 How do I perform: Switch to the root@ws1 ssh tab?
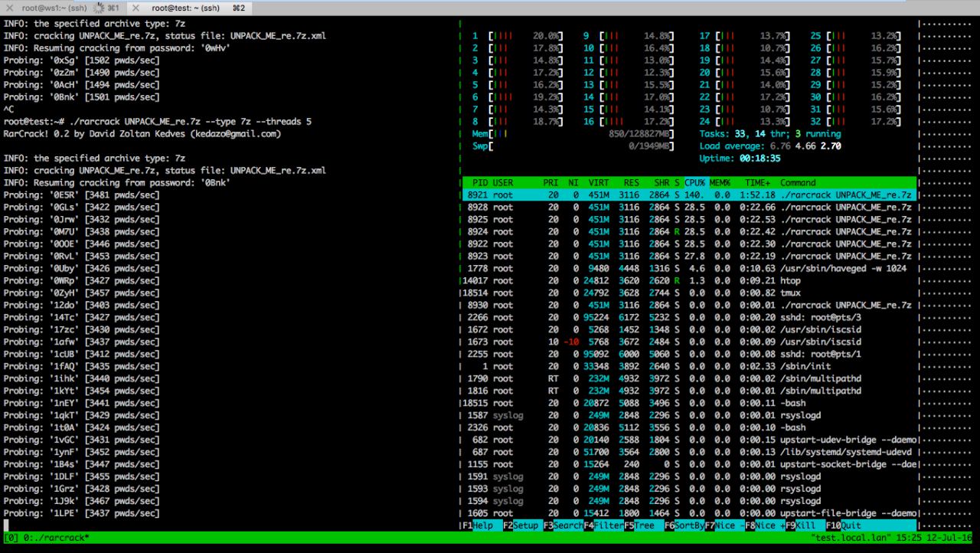[x=46, y=8]
